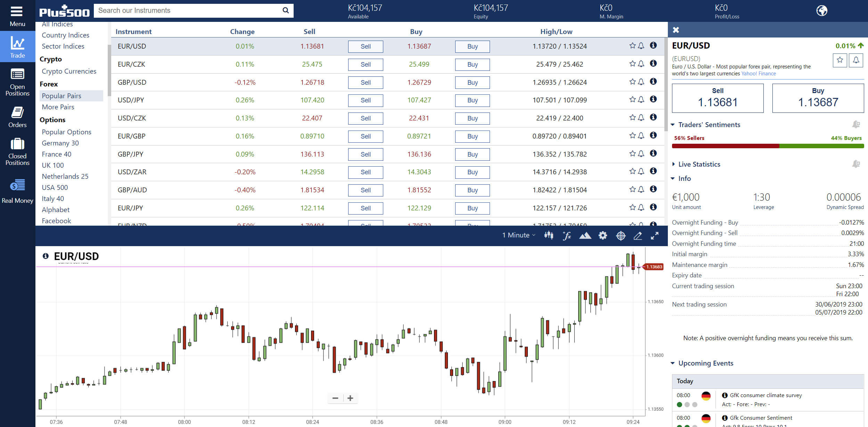
Task: Select the GBP/AUD instrument row
Action: 387,190
